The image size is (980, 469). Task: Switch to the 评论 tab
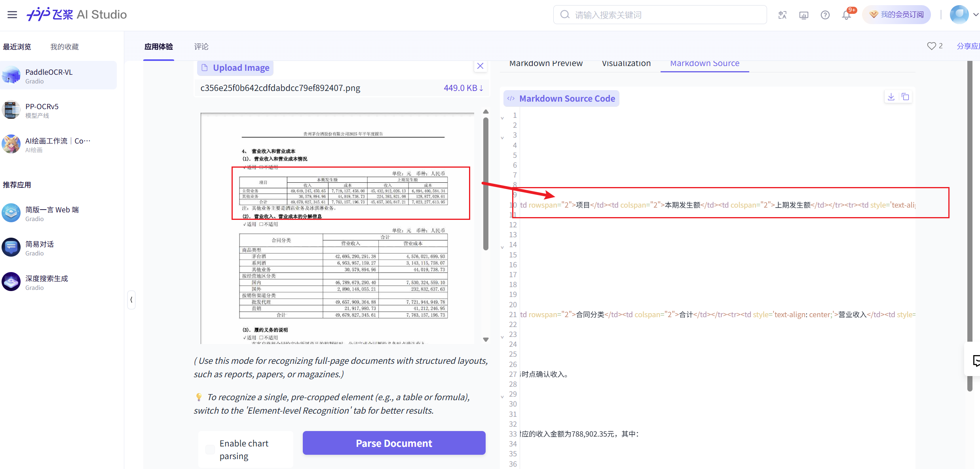point(201,47)
